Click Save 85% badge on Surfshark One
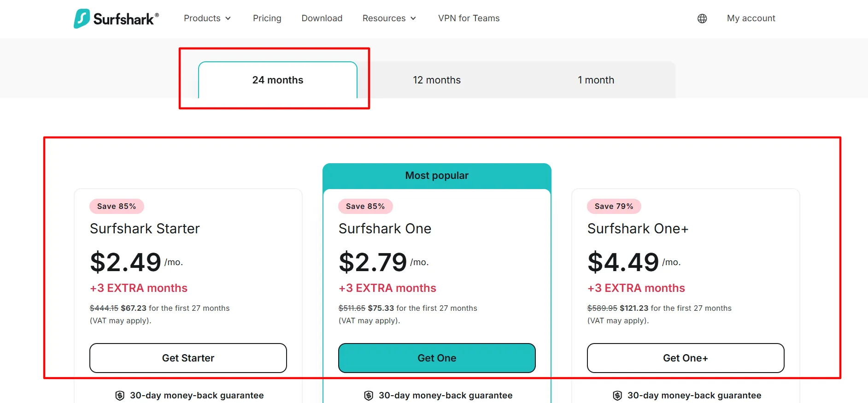Viewport: 868px width, 403px height. click(365, 207)
